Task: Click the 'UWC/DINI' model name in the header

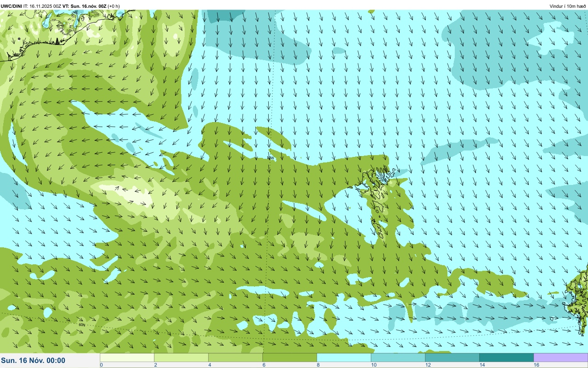Action: pos(11,6)
